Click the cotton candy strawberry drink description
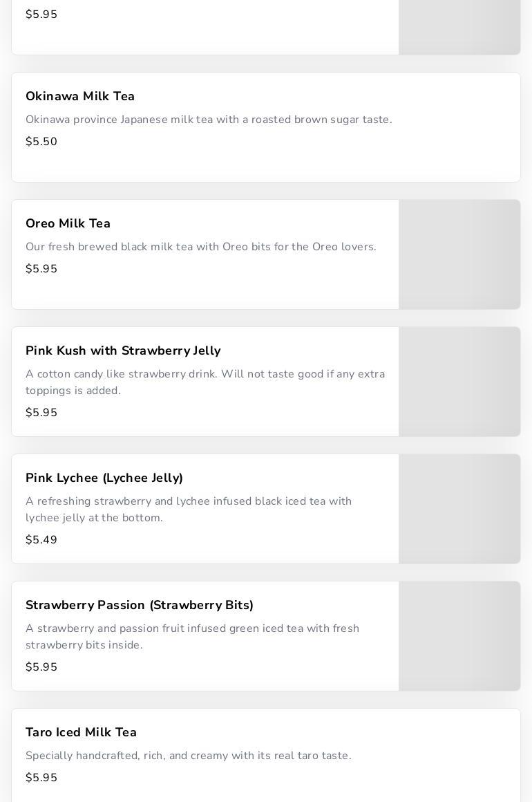 pyautogui.click(x=205, y=382)
